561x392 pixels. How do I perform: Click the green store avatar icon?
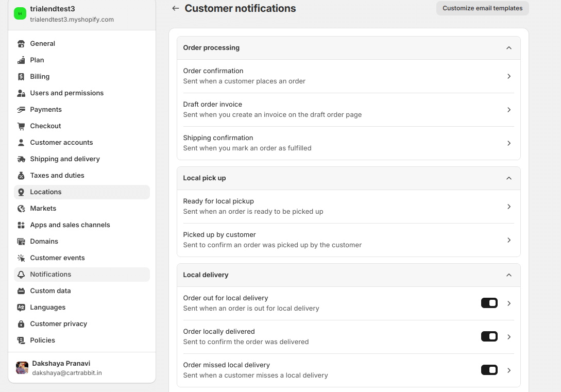[20, 14]
